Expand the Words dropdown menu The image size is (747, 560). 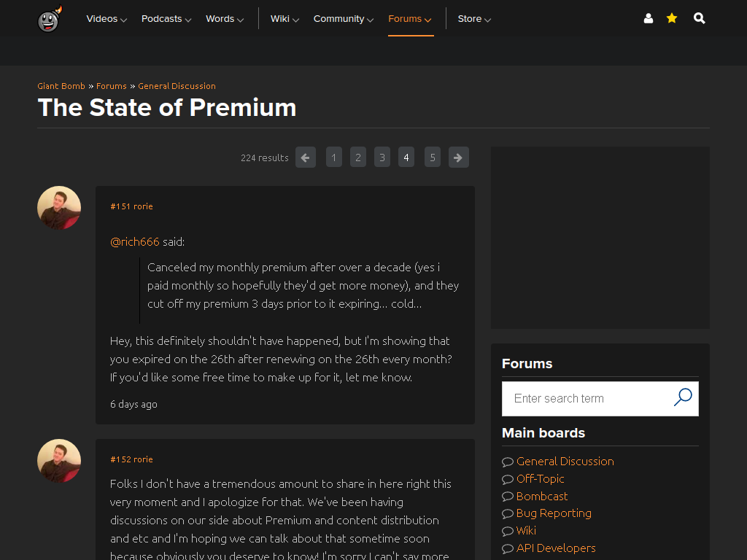225,19
